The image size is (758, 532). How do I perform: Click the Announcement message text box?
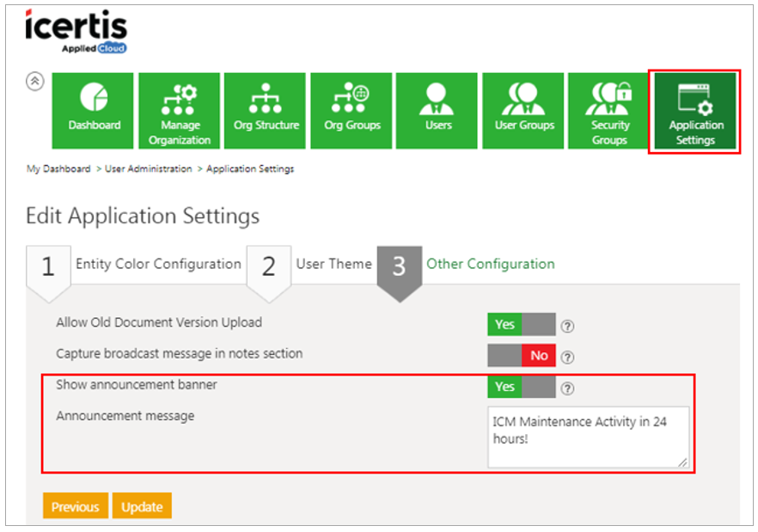click(587, 437)
